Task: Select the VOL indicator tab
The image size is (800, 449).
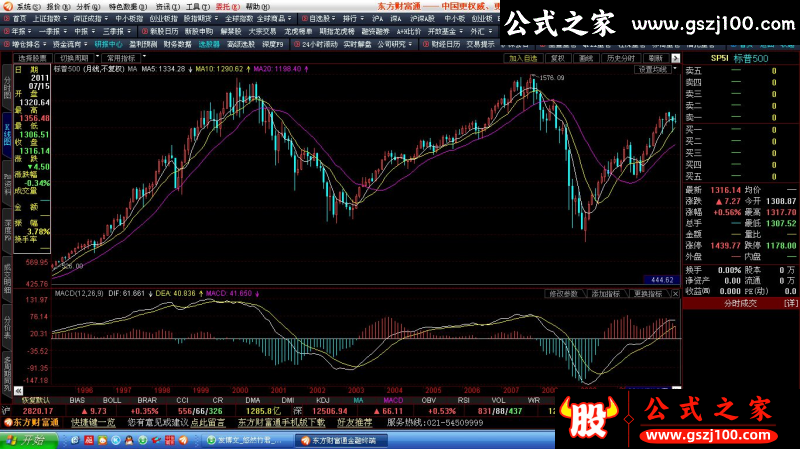Action: coord(498,400)
